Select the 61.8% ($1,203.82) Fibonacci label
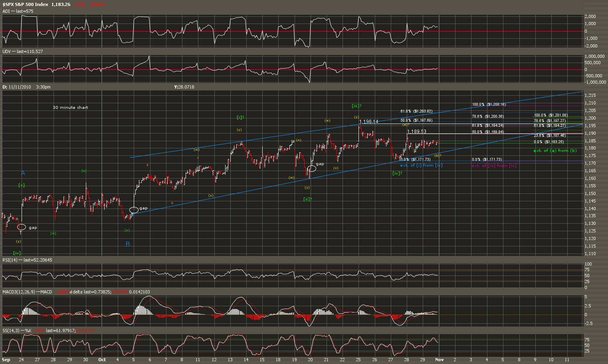The image size is (608, 364). pos(416,111)
